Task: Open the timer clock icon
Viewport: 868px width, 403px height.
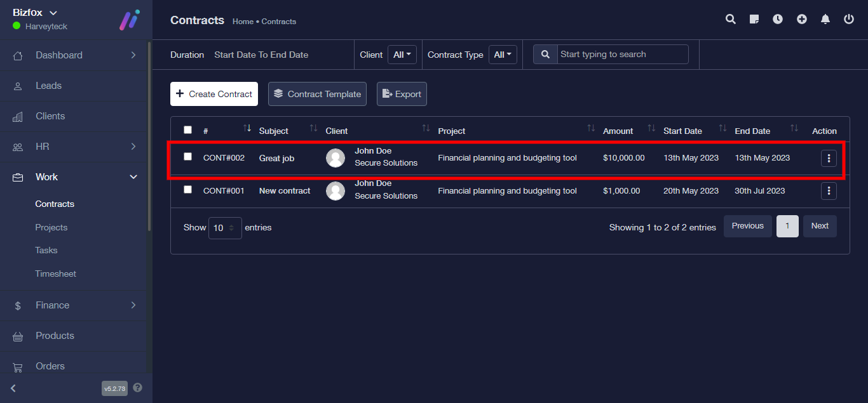Action: (x=778, y=20)
